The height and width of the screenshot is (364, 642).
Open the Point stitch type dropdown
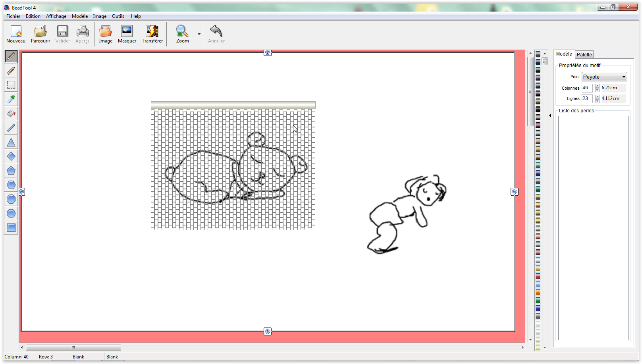[x=604, y=77]
